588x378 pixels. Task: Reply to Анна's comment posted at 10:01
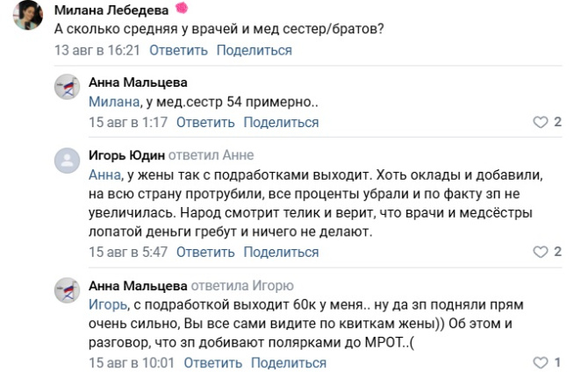pyautogui.click(x=211, y=362)
